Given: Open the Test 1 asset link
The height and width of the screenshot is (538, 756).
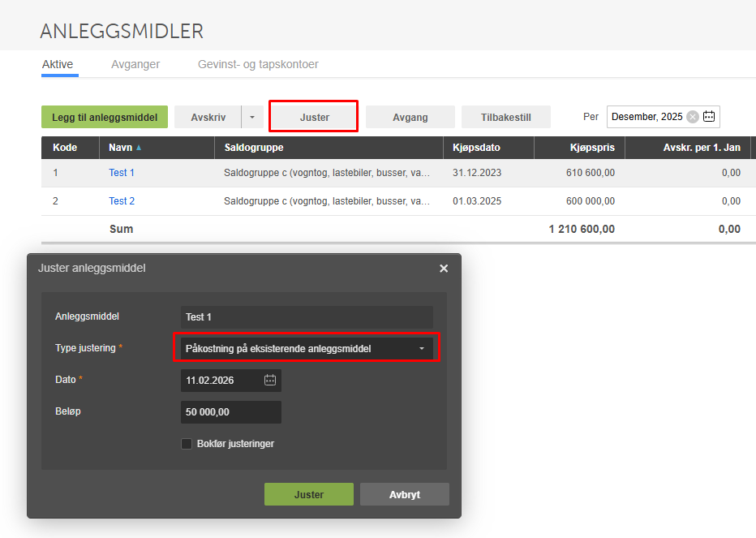Looking at the screenshot, I should [122, 173].
